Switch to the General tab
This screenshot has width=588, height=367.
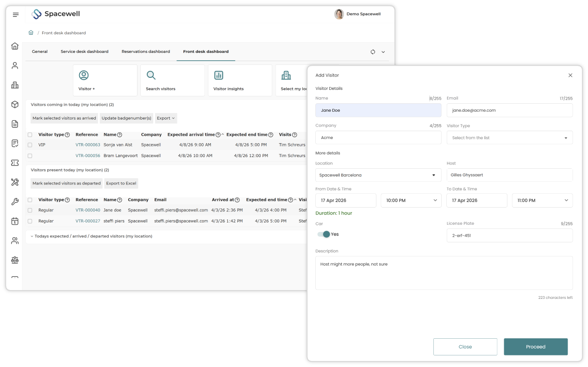pyautogui.click(x=40, y=52)
